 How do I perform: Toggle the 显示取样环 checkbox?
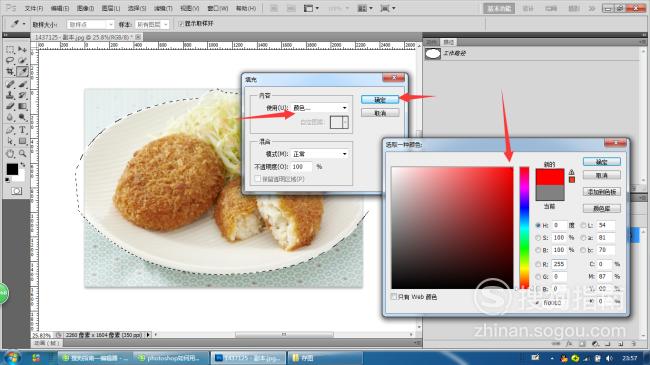181,24
